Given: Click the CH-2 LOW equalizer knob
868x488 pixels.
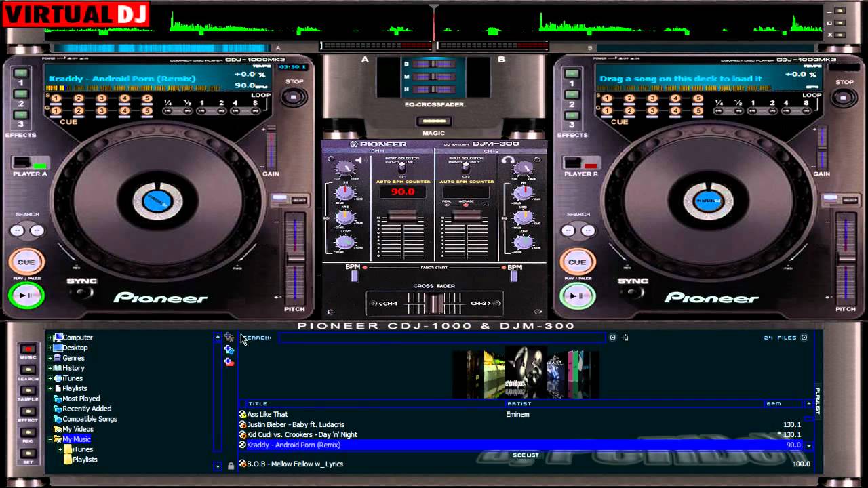Looking at the screenshot, I should point(524,241).
